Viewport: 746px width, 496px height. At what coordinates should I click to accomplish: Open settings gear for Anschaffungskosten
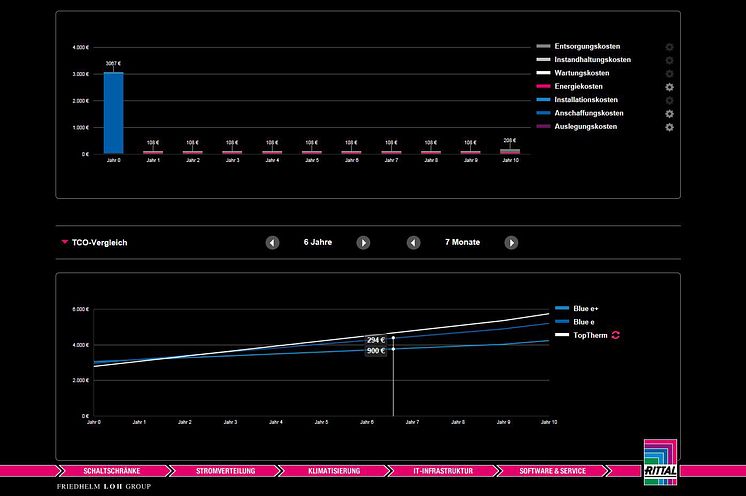(x=669, y=114)
